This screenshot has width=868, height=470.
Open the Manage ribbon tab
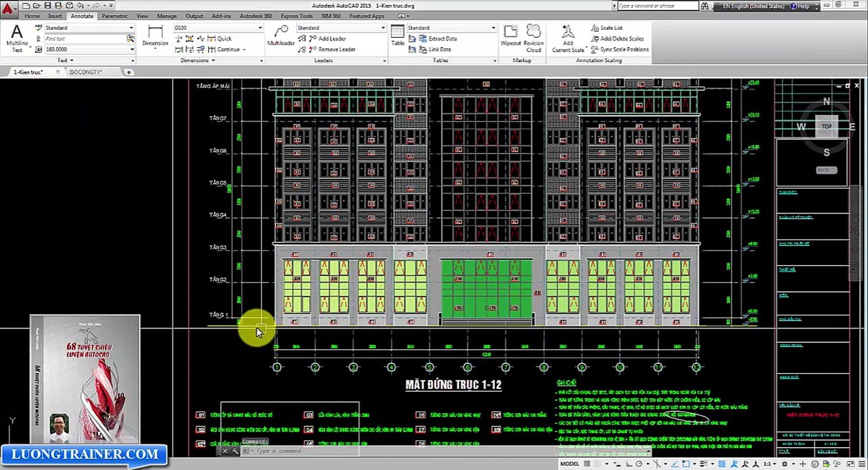[166, 16]
